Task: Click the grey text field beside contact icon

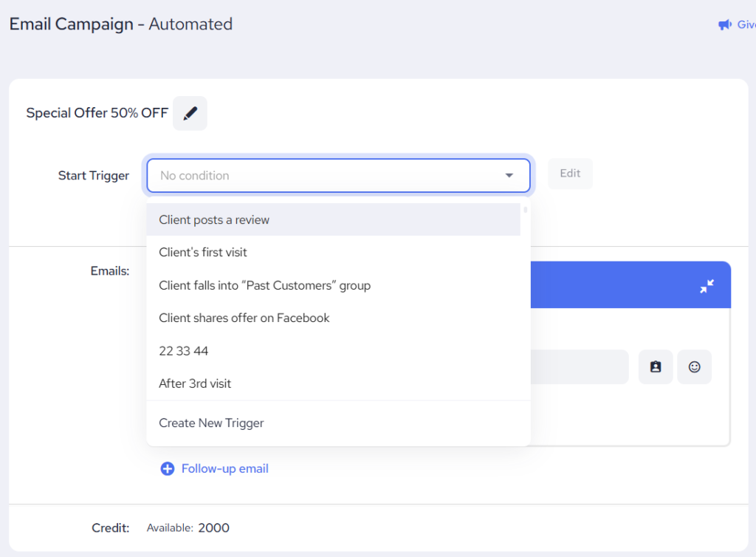Action: pos(579,367)
